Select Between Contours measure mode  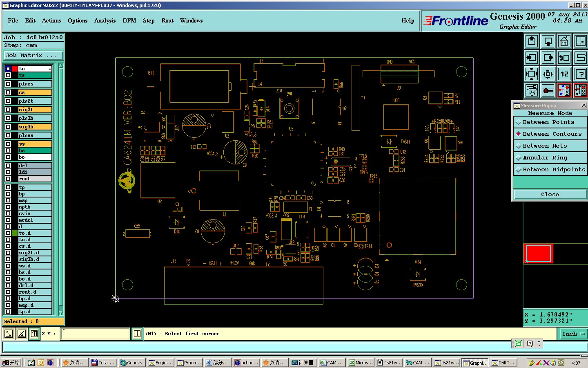pyautogui.click(x=550, y=134)
